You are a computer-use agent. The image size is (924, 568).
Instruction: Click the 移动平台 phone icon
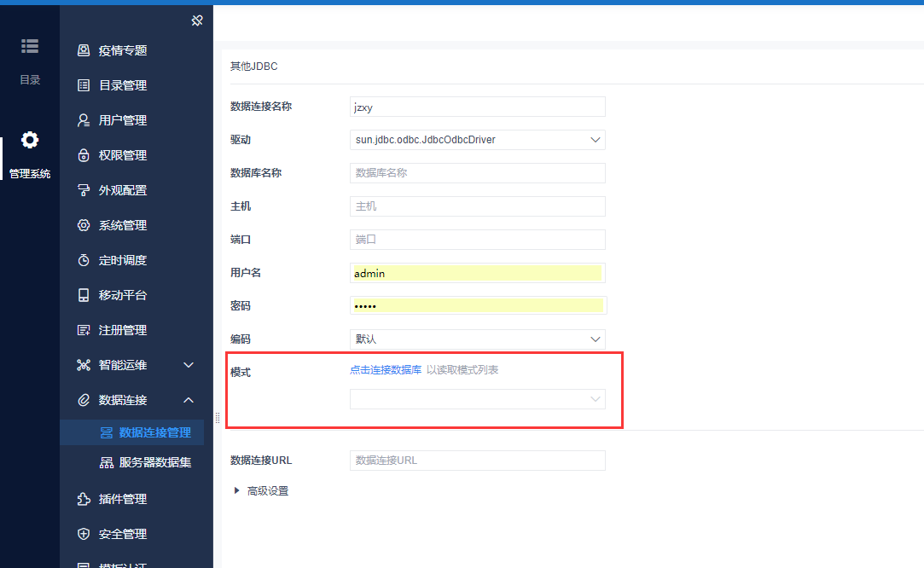click(84, 295)
